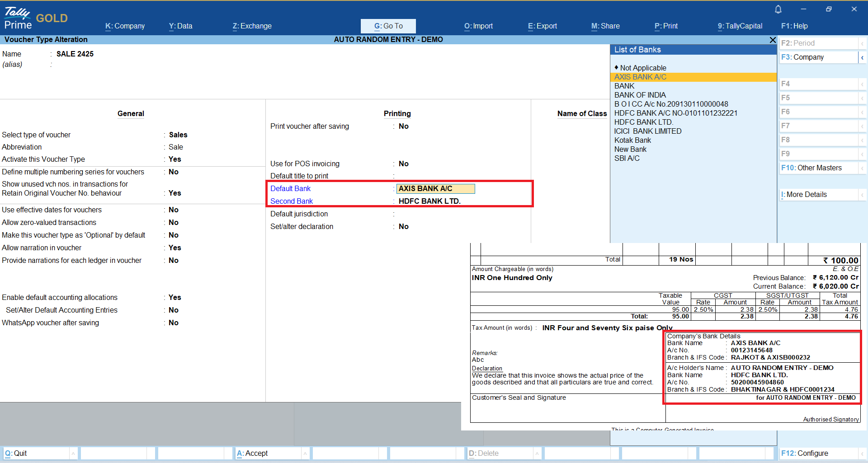The height and width of the screenshot is (463, 868).
Task: Toggle 'Allow narration in voucher' Yes value
Action: click(x=175, y=248)
